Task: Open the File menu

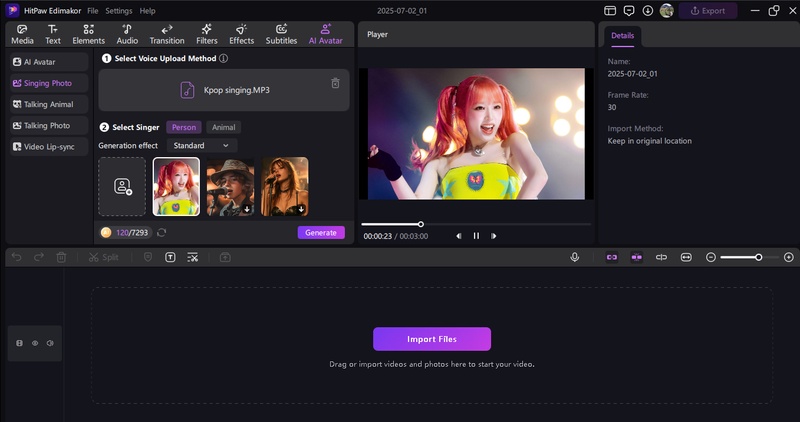Action: click(92, 11)
